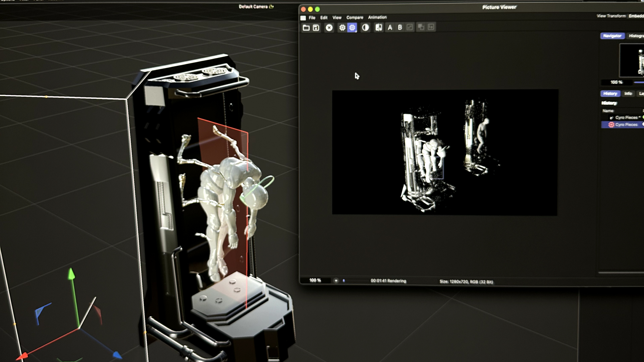This screenshot has height=362, width=644.
Task: Adjust the Navigator zoom slider
Action: pos(638,82)
